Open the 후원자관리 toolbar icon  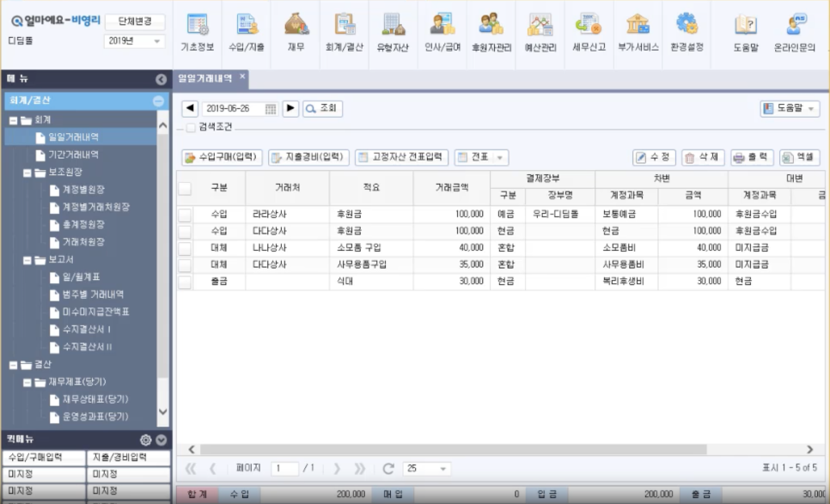(x=491, y=33)
